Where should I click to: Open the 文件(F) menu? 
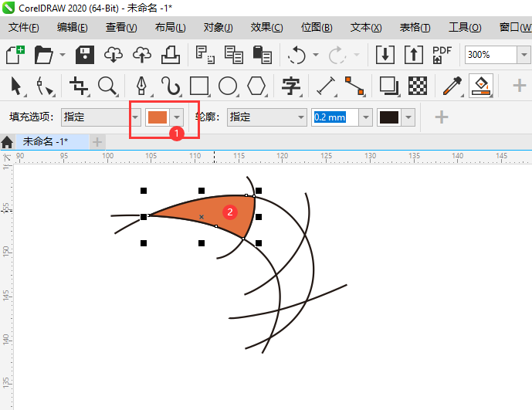coord(24,27)
